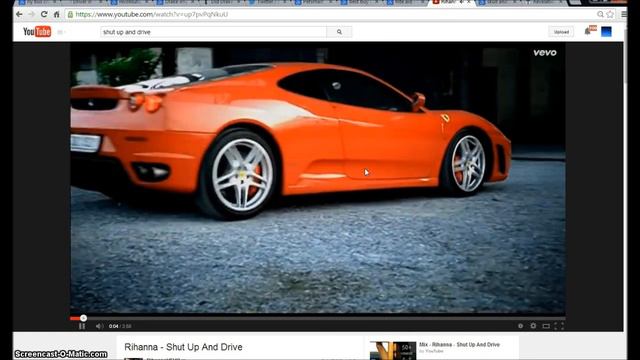Reload the YouTube page

[44, 14]
